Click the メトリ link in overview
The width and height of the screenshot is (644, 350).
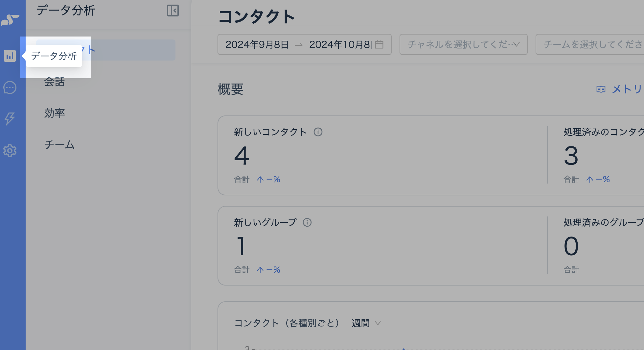(x=627, y=89)
